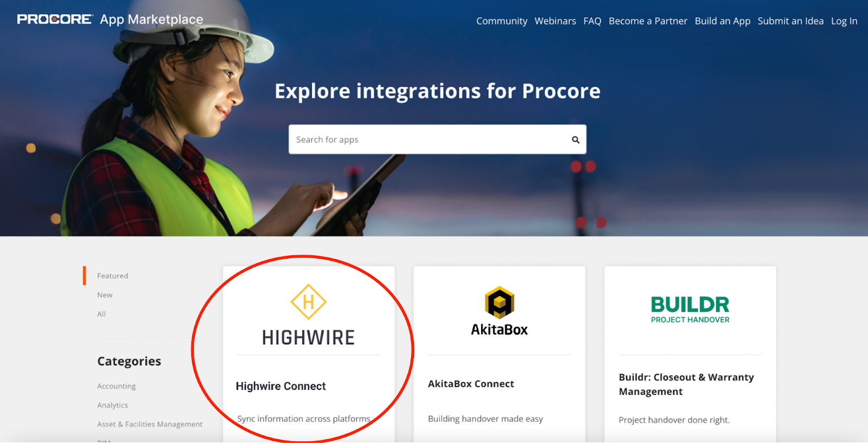Open Buildr: Closeout & Warranty Management title
This screenshot has width=868, height=443.
click(x=686, y=384)
